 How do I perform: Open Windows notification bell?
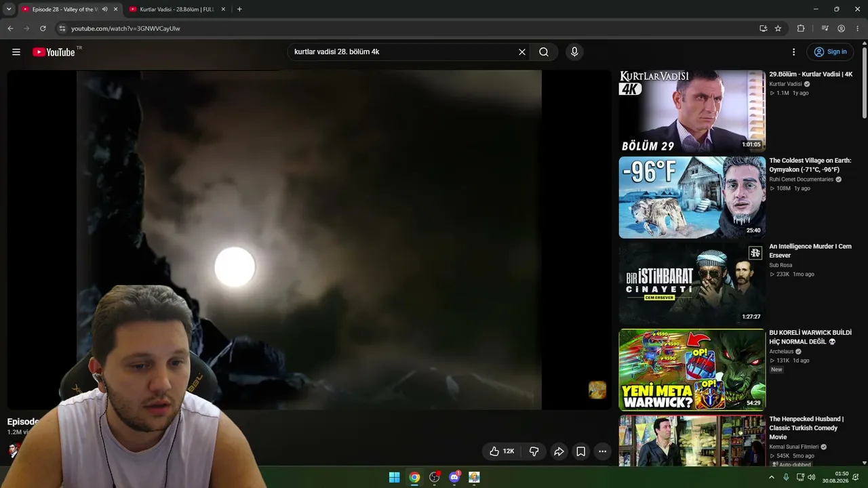click(856, 477)
